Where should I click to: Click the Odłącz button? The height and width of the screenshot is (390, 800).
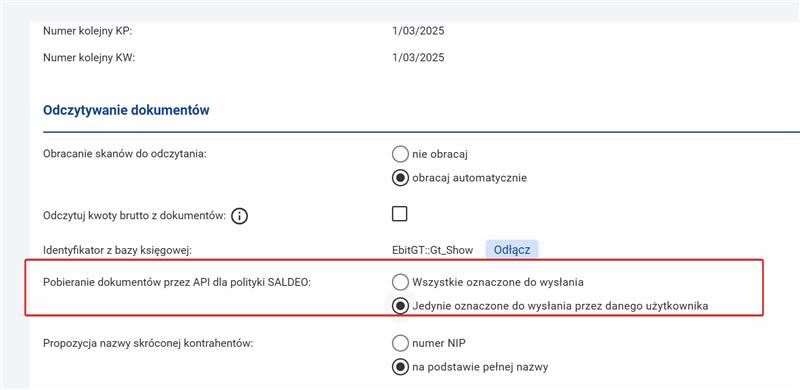click(512, 250)
